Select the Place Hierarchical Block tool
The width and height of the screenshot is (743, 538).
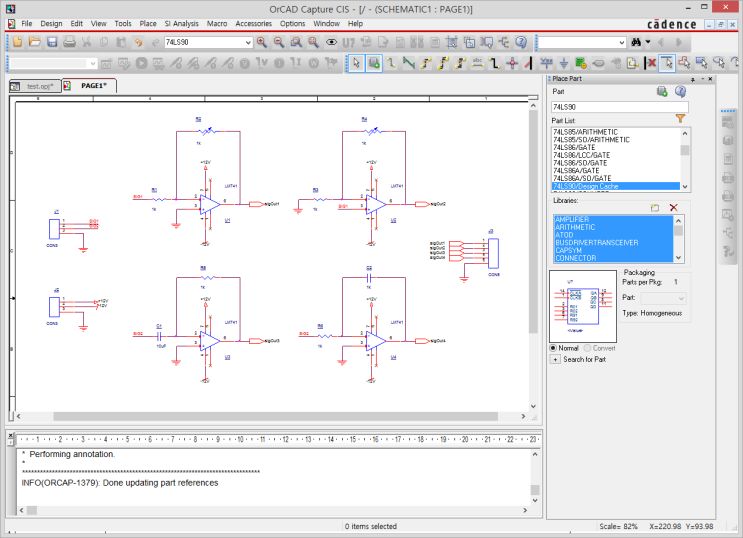(581, 63)
